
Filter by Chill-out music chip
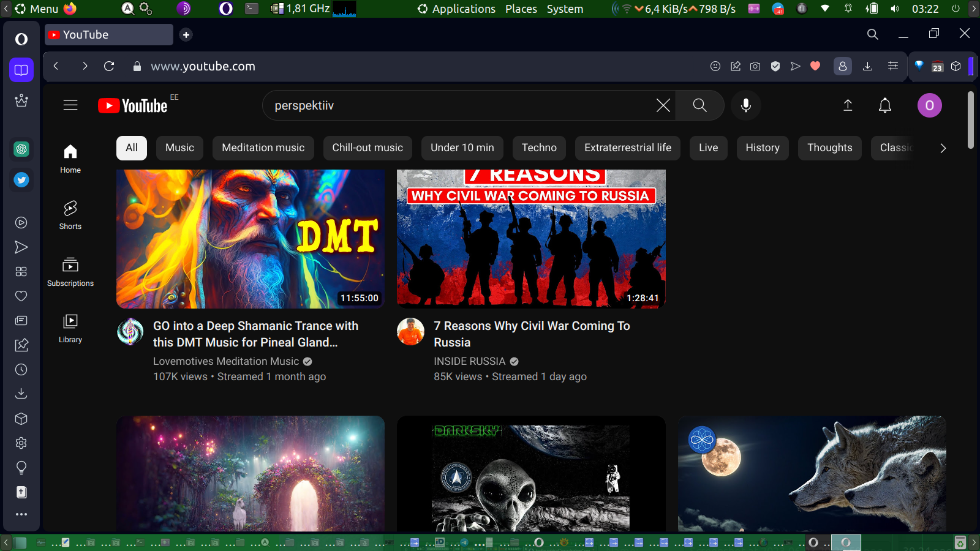point(367,148)
